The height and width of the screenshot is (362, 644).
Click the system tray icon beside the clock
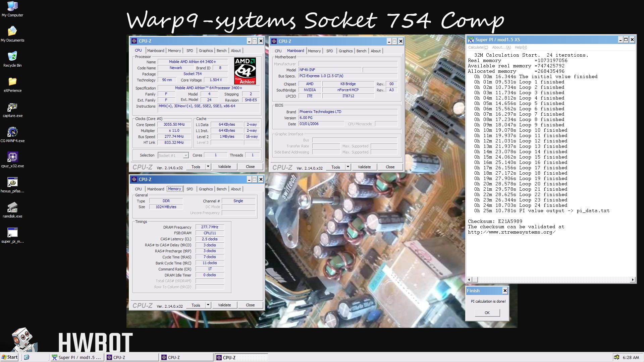616,357
